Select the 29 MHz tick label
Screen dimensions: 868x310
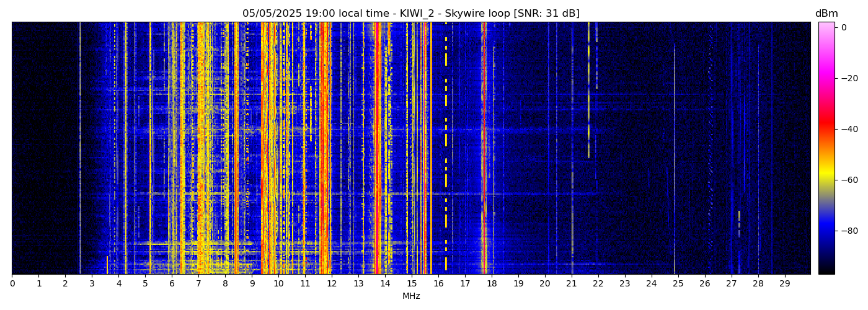(x=784, y=283)
